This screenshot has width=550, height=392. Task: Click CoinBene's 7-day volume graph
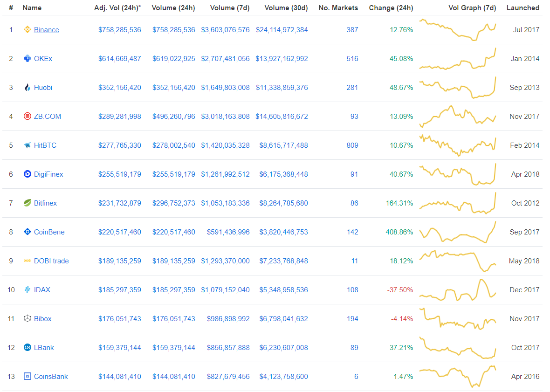457,232
